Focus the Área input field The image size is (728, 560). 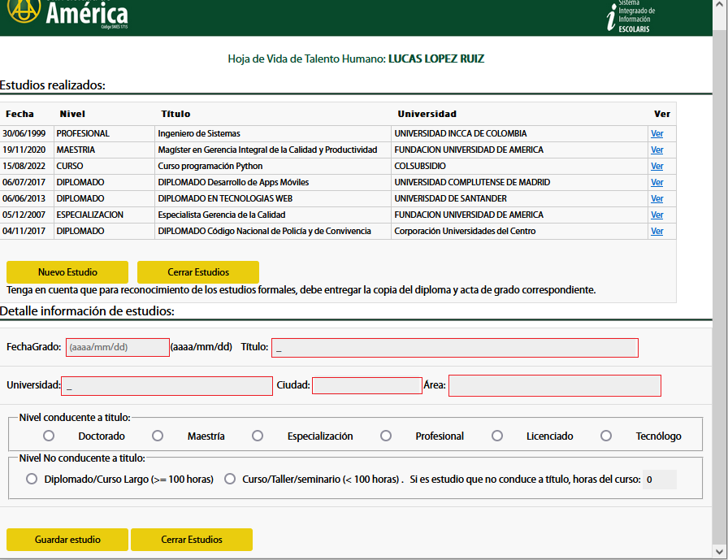(x=555, y=385)
